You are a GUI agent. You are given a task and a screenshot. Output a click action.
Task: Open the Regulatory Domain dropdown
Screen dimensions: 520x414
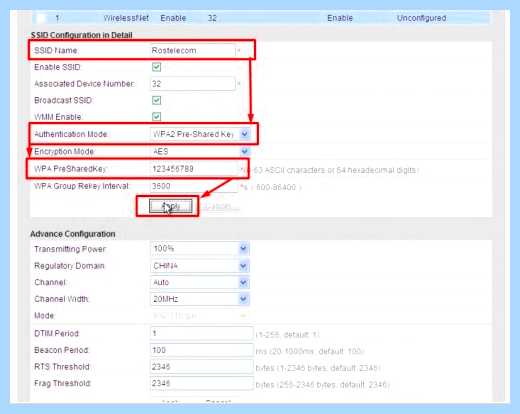click(x=200, y=266)
